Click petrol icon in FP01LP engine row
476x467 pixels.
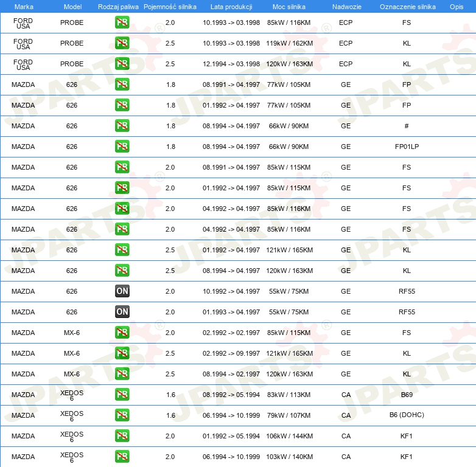coord(122,146)
